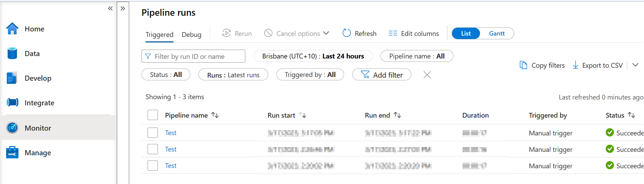The height and width of the screenshot is (184, 644).
Task: Tick the checkbox for the second Test run
Action: [x=153, y=149]
